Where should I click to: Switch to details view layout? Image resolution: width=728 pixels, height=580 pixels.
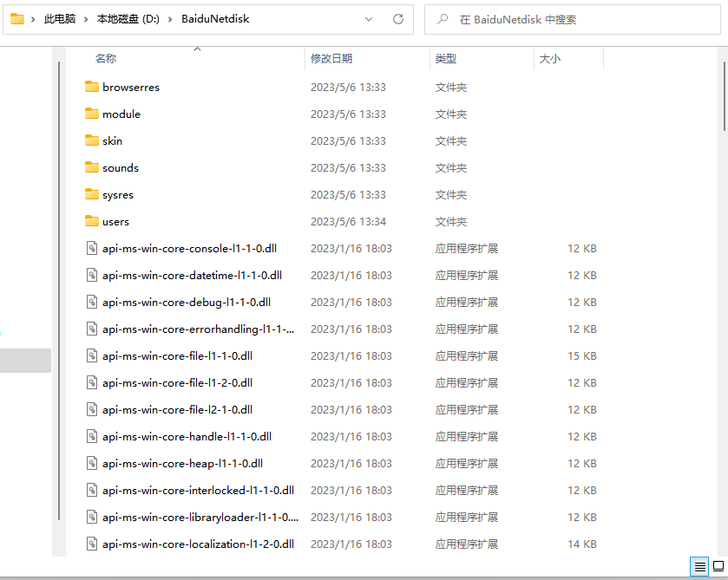tap(699, 566)
